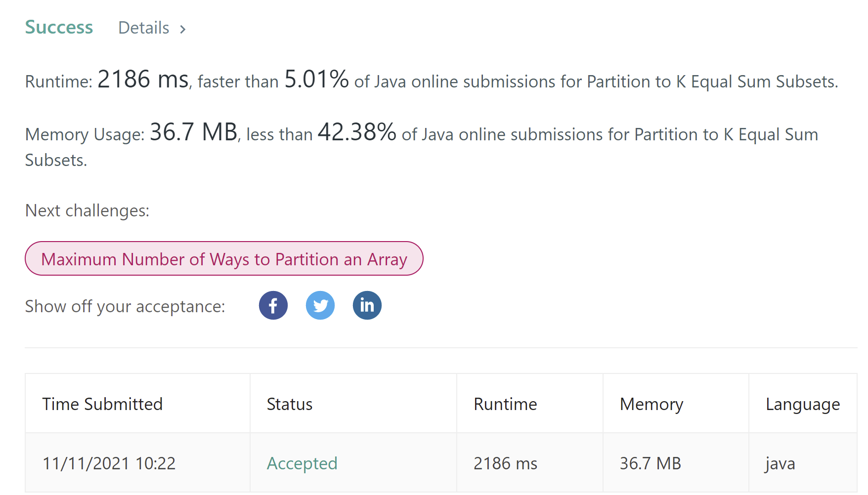Click the 5.01% runtime percentile text
The height and width of the screenshot is (495, 868).
316,80
